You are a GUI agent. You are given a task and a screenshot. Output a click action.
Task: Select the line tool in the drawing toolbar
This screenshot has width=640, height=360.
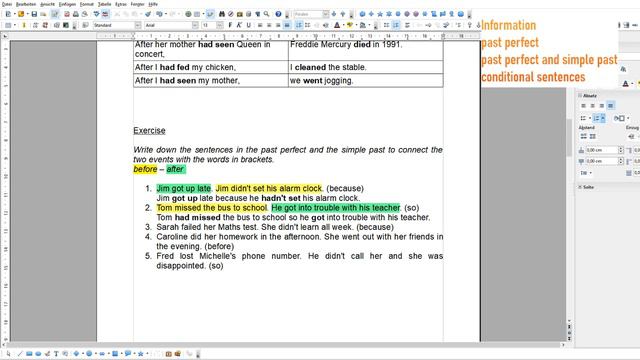tap(20, 353)
